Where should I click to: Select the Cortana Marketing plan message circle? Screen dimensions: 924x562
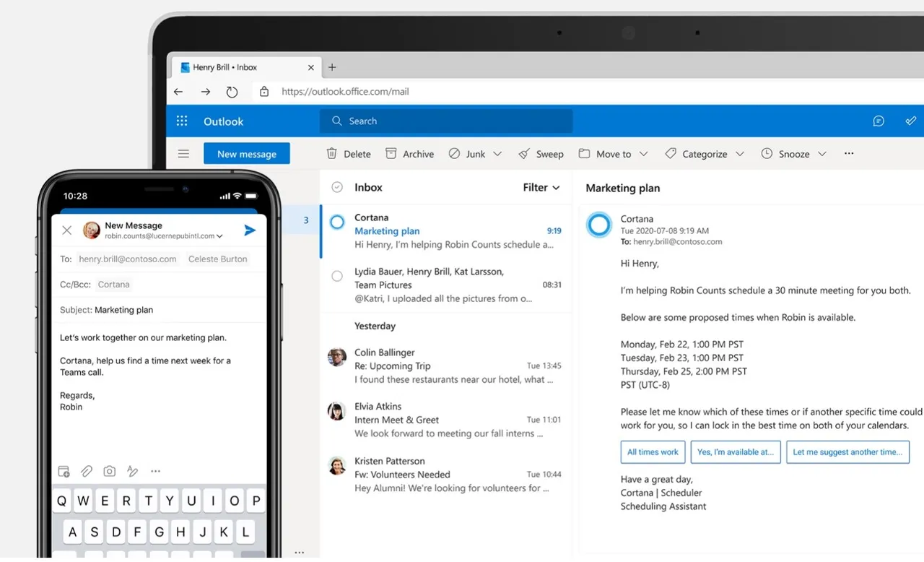[337, 222]
